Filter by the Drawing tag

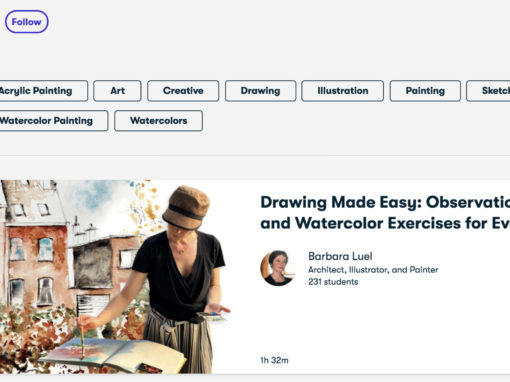pyautogui.click(x=260, y=91)
